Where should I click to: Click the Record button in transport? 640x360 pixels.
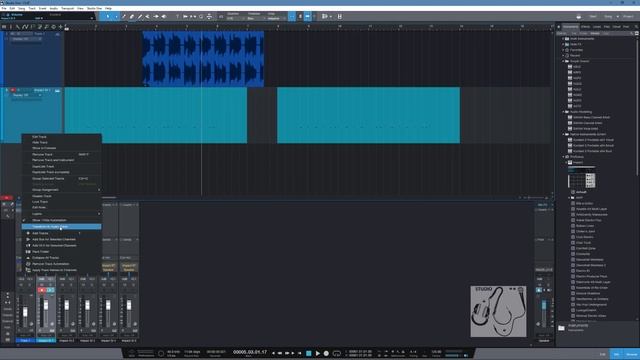point(326,353)
